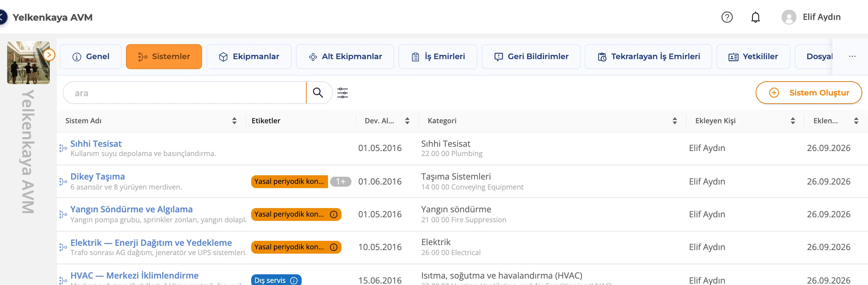Click the Yelkenkaya AVM building thumbnail

pos(28,63)
